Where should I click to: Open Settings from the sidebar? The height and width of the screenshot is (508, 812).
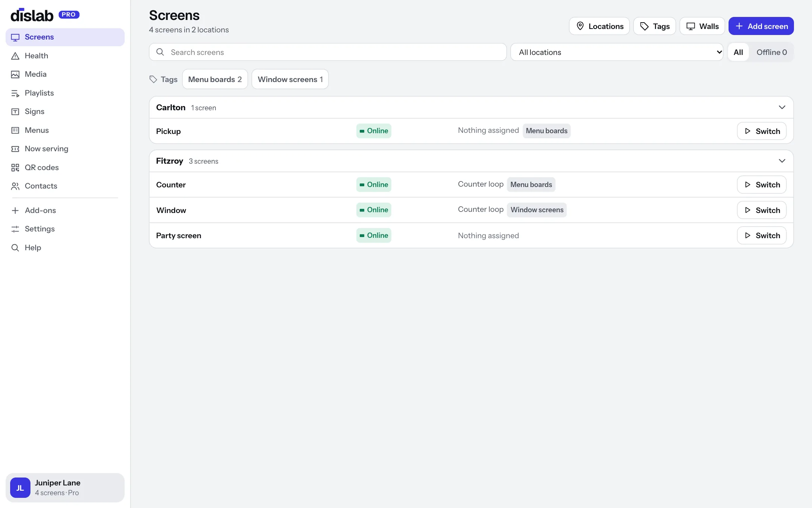(65, 229)
